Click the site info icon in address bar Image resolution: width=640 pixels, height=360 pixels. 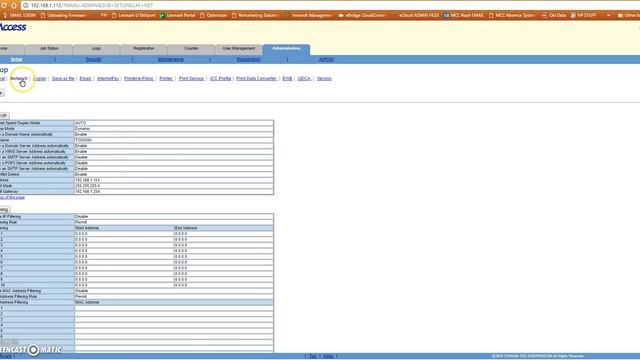26,5
